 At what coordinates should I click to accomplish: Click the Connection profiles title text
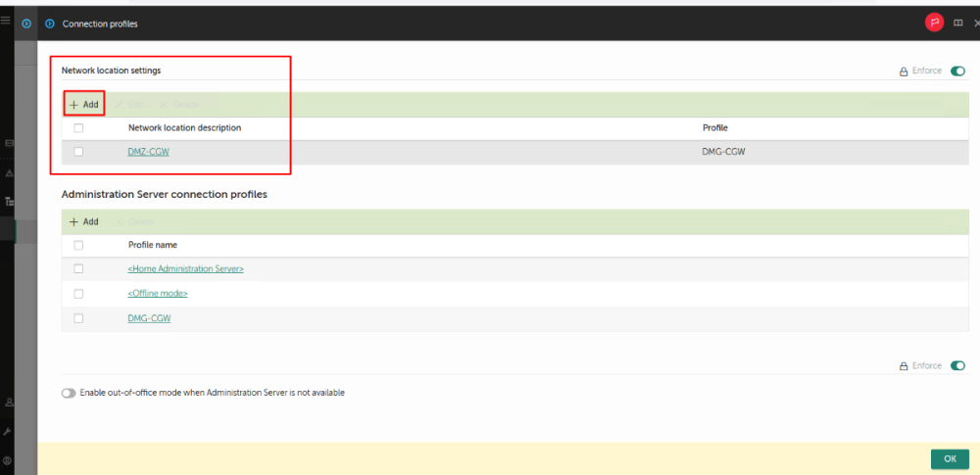pos(100,24)
